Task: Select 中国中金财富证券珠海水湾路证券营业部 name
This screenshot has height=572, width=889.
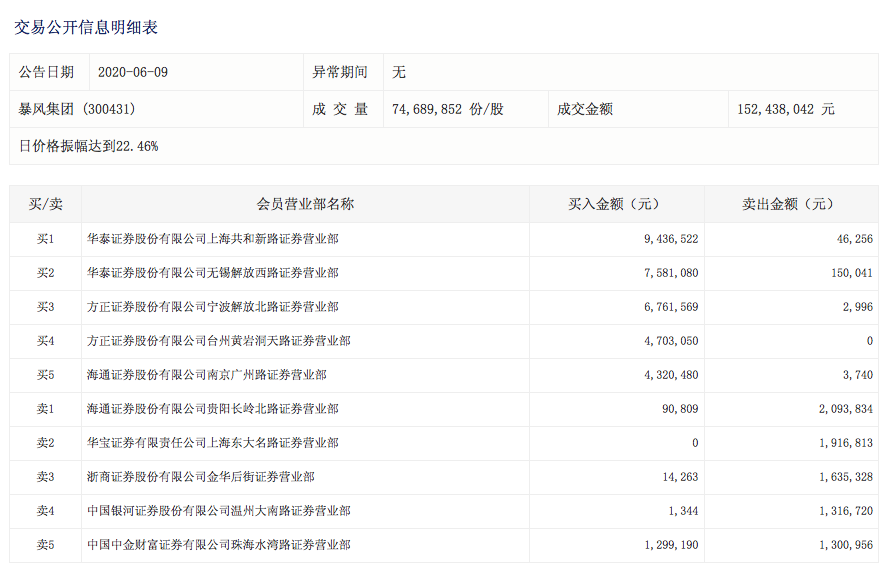Action: 219,545
